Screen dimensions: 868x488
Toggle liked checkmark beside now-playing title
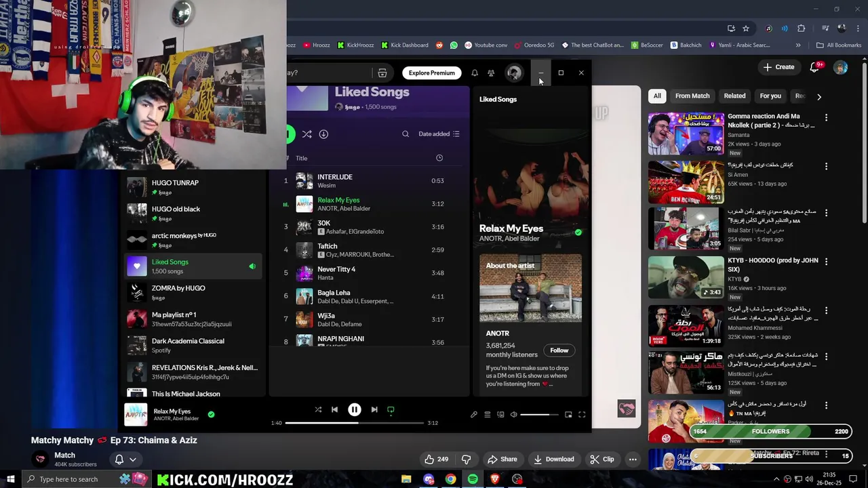pyautogui.click(x=578, y=232)
